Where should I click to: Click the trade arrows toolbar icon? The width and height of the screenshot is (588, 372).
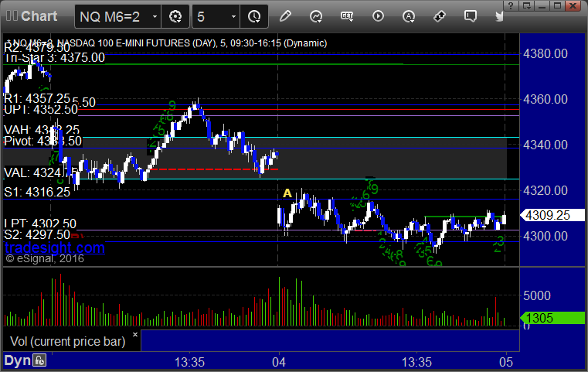tap(439, 16)
